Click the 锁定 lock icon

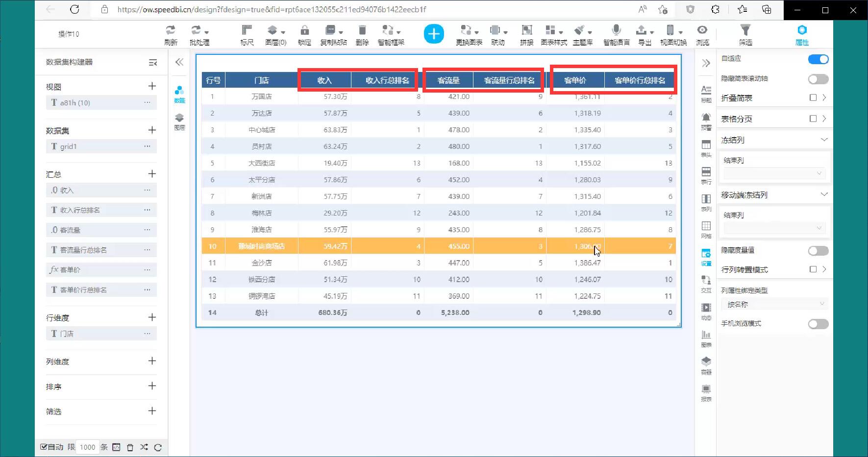point(304,30)
